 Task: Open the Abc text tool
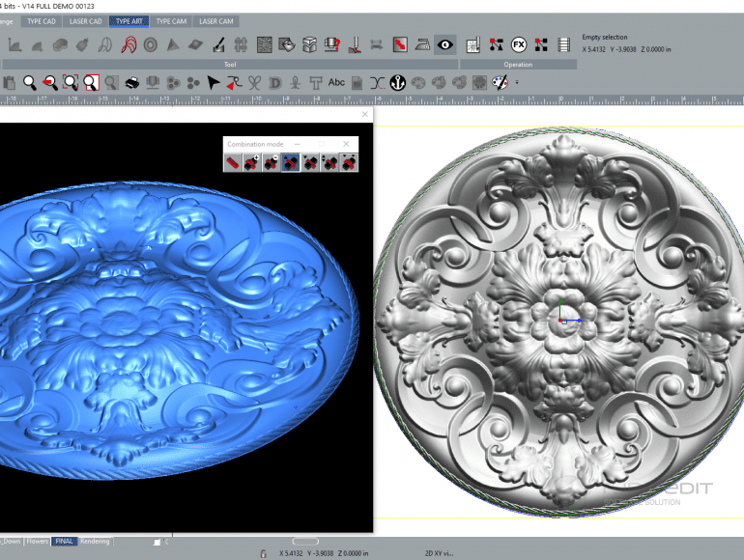point(336,83)
